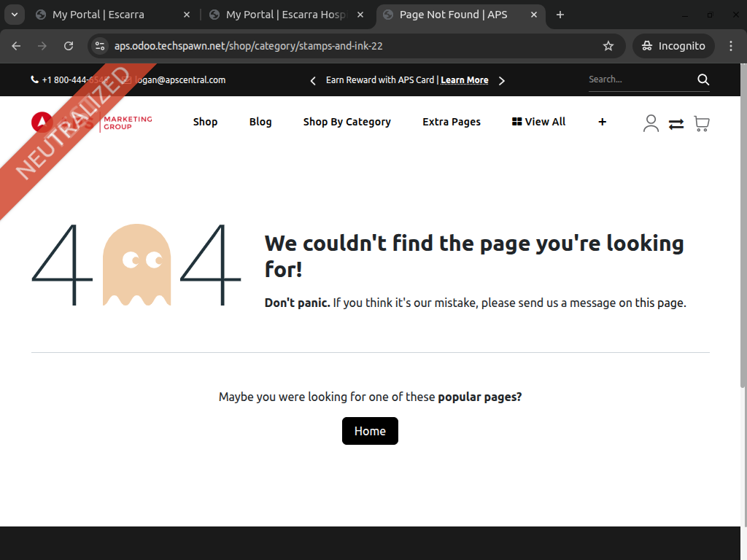Screen dimensions: 747x560
Task: Open Shop By Category menu
Action: (x=347, y=122)
